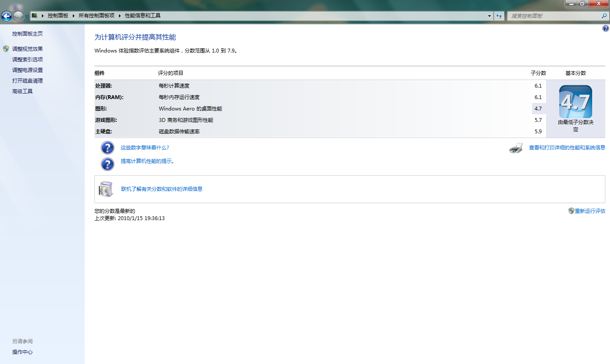Viewport: 610px width, 364px height.
Task: Click shield icon beside 重新运行评估
Action: pos(571,211)
